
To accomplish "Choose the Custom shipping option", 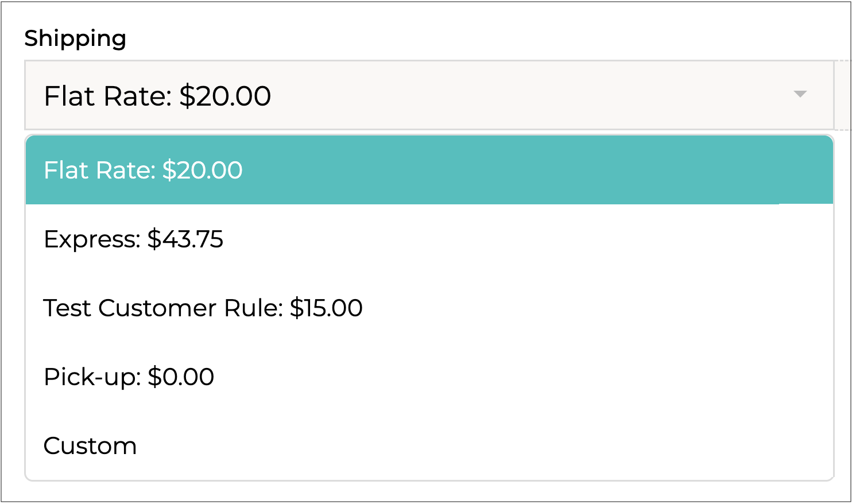I will point(90,446).
